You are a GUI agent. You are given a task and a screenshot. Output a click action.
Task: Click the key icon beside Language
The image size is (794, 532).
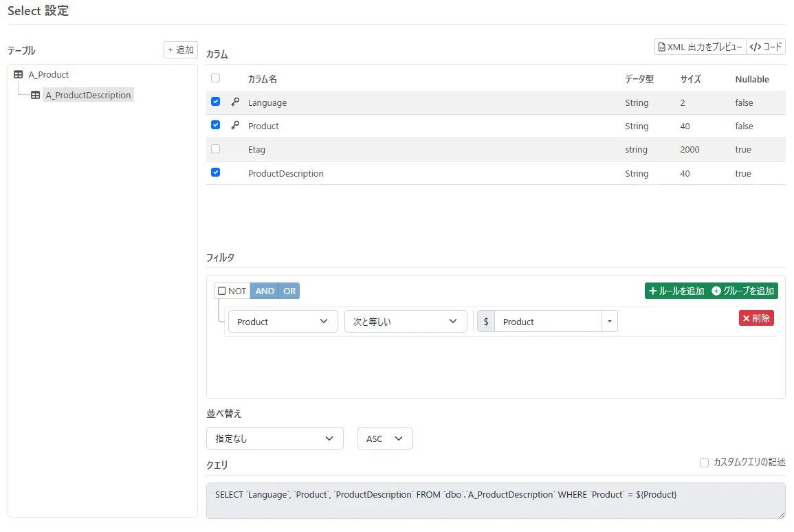(x=235, y=102)
